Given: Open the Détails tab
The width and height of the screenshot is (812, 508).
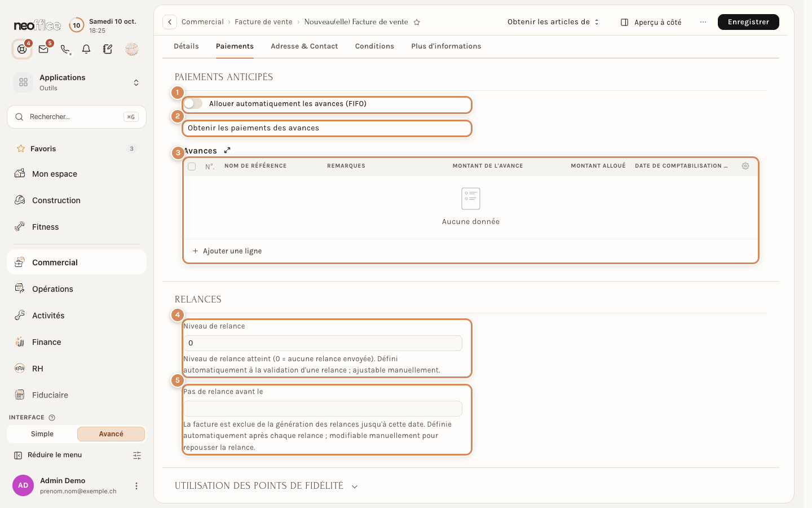Looking at the screenshot, I should point(186,46).
